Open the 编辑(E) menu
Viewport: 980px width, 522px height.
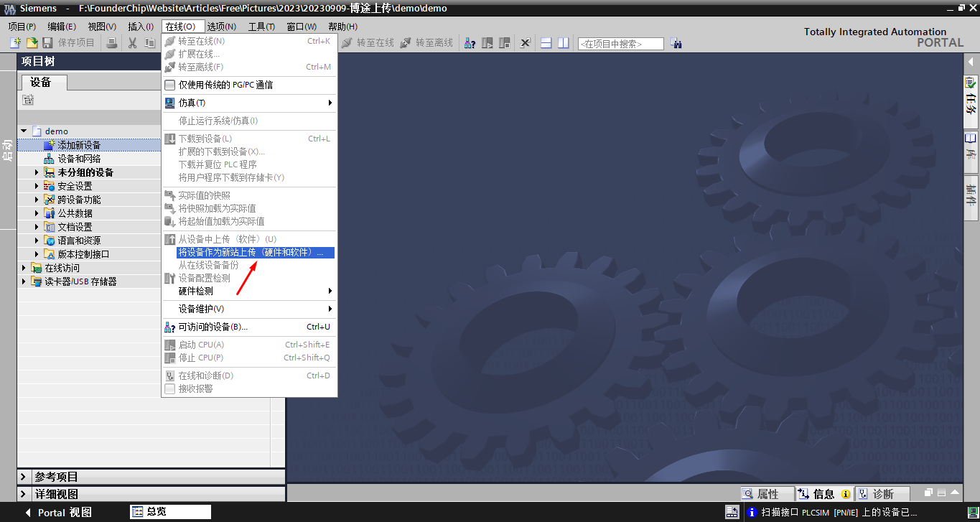[x=62, y=27]
